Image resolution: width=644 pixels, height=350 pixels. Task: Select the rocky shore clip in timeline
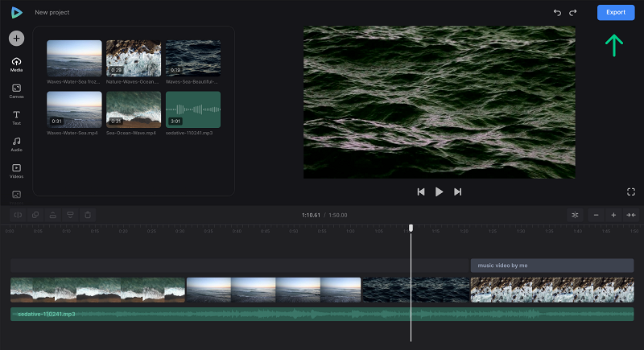(x=552, y=290)
